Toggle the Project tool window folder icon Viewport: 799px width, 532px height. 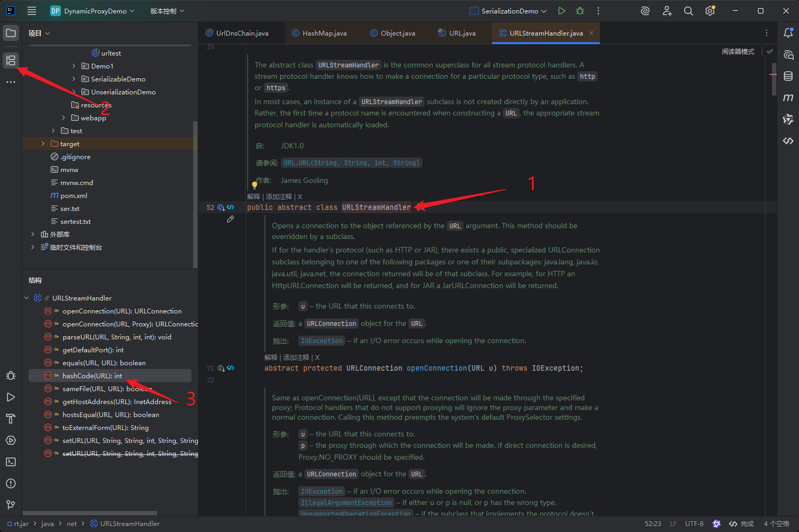pos(11,33)
